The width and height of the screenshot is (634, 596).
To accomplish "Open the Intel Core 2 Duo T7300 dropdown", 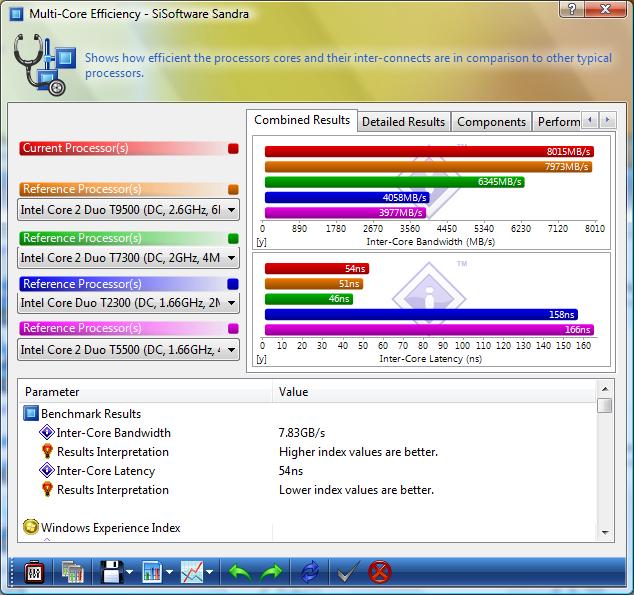I will [129, 258].
